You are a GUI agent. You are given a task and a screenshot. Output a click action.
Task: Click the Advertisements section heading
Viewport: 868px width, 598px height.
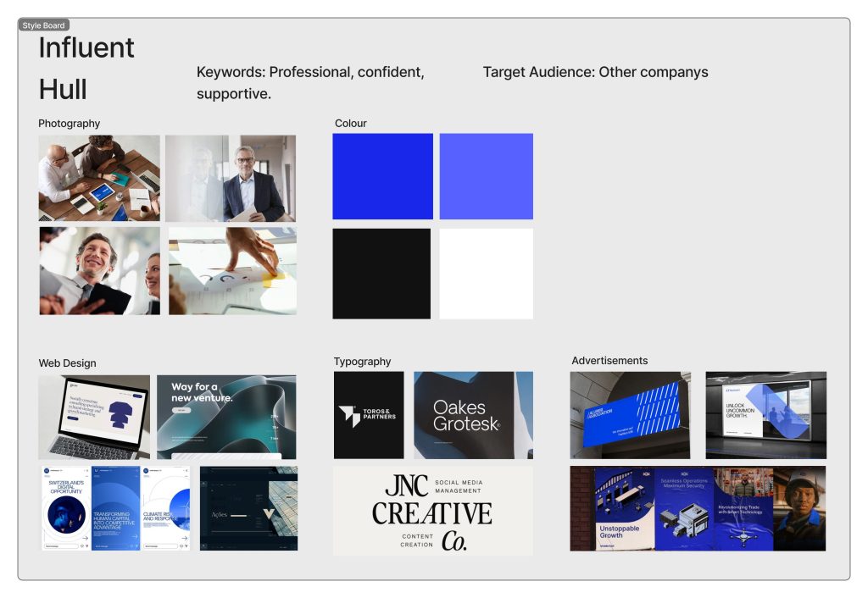609,361
